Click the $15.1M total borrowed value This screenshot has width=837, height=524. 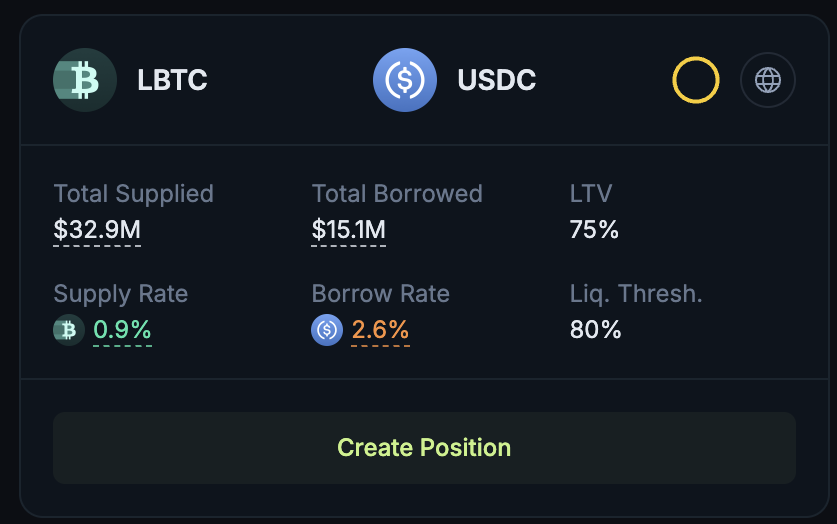[348, 230]
